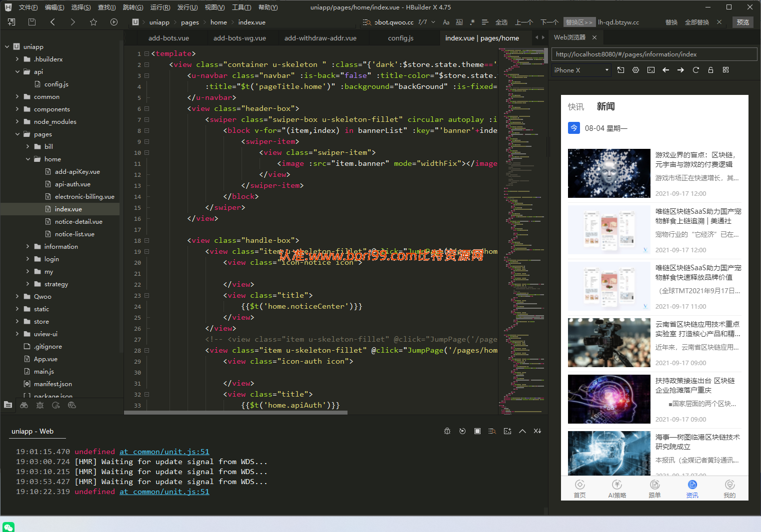Collapse the home folder in project tree
This screenshot has width=761, height=532.
(27, 159)
